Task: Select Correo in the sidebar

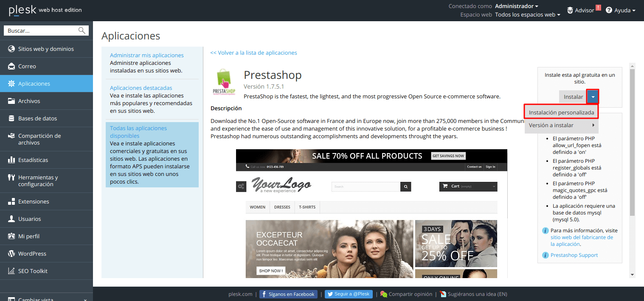Action: [26, 66]
